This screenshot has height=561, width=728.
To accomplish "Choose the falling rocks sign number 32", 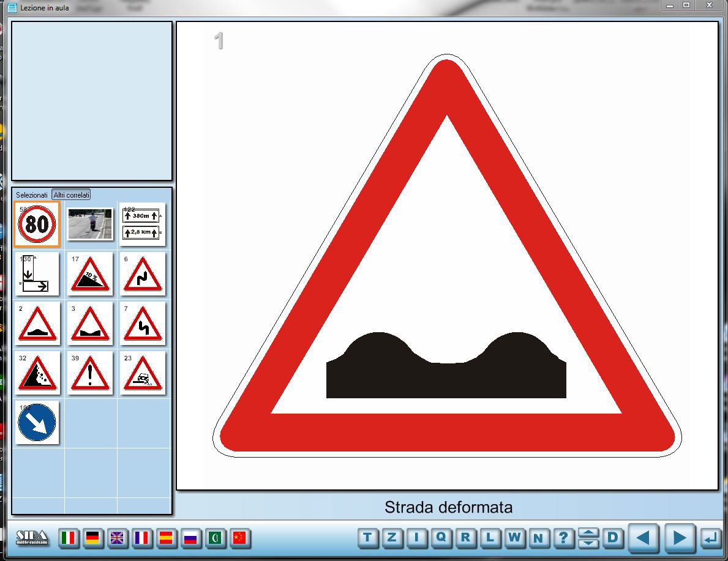I will (x=37, y=373).
